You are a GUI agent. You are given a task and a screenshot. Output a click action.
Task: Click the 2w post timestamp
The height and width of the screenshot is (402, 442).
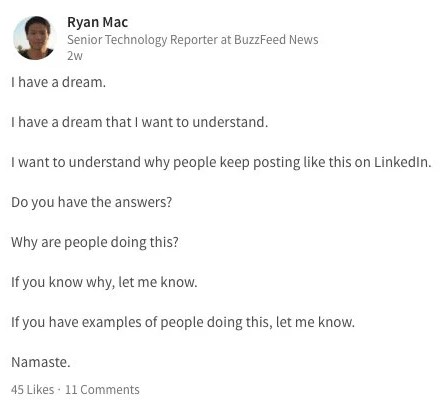tap(75, 56)
